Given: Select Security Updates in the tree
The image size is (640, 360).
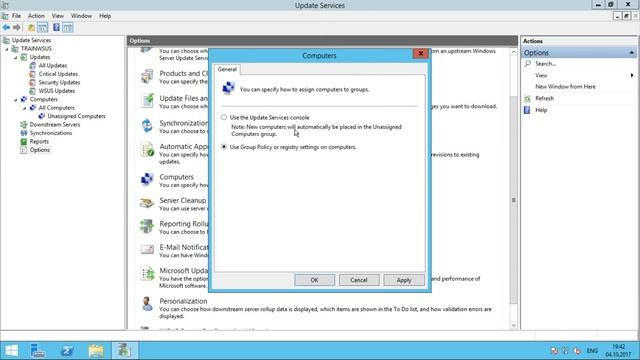Looking at the screenshot, I should tap(59, 82).
